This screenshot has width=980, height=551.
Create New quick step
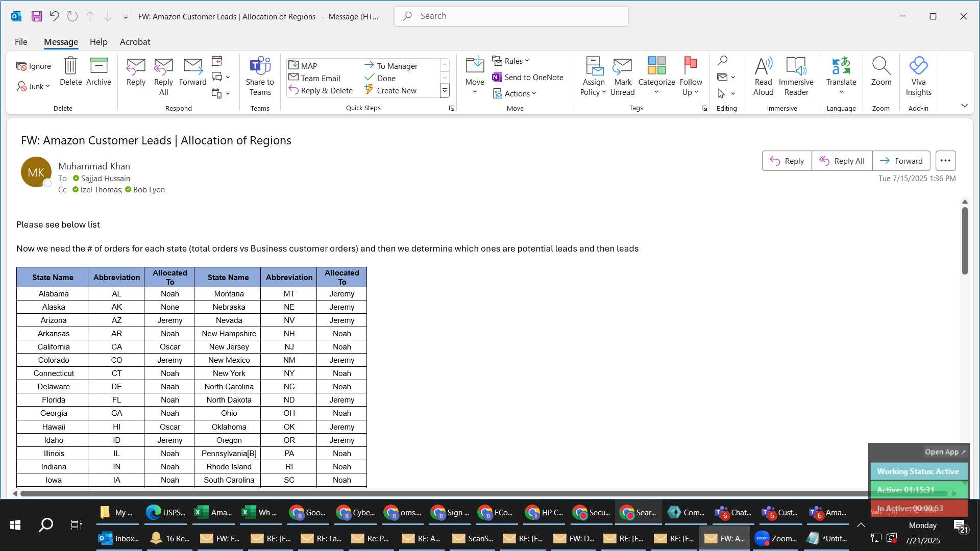point(390,90)
